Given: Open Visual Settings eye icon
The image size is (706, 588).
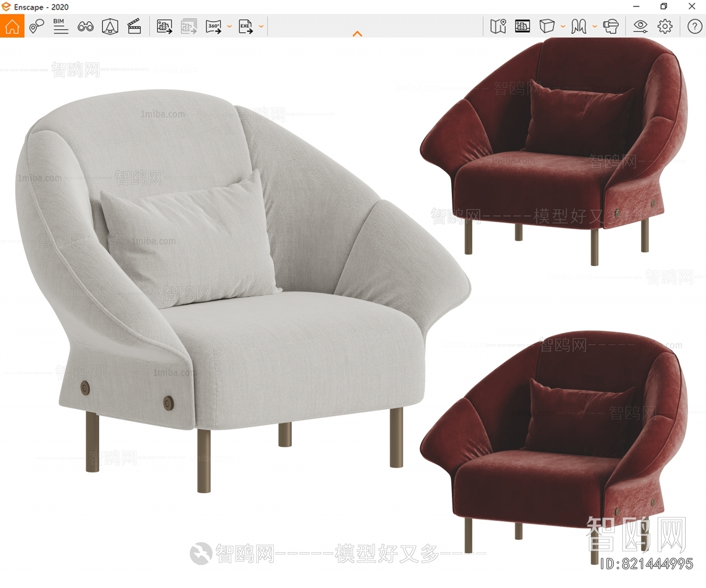Looking at the screenshot, I should (640, 26).
